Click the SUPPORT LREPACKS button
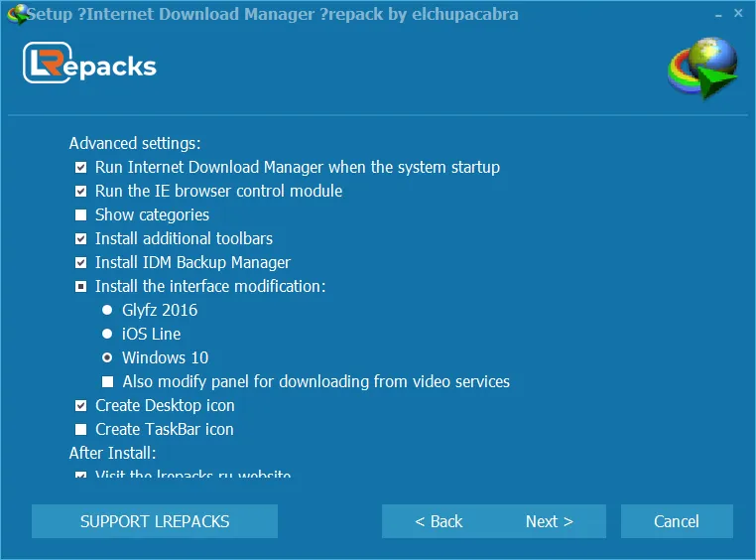This screenshot has width=756, height=560. [155, 521]
